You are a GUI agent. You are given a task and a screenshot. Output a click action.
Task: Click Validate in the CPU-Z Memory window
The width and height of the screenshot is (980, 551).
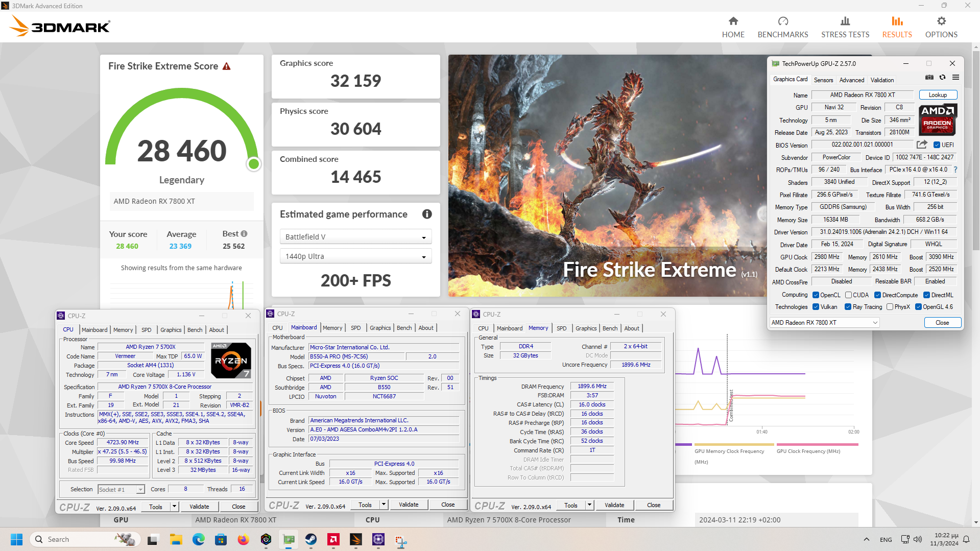(x=614, y=505)
